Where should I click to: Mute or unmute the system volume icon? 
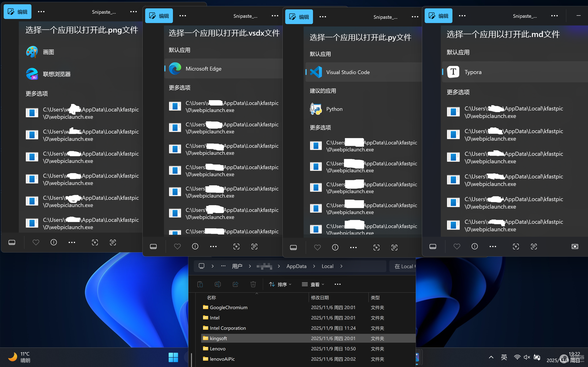tap(527, 357)
